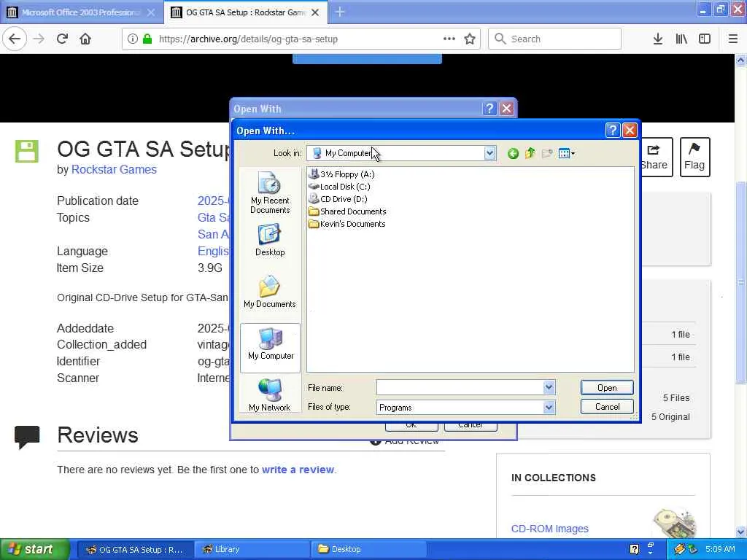747x560 pixels.
Task: Select Kevin's Documents folder
Action: pos(347,224)
